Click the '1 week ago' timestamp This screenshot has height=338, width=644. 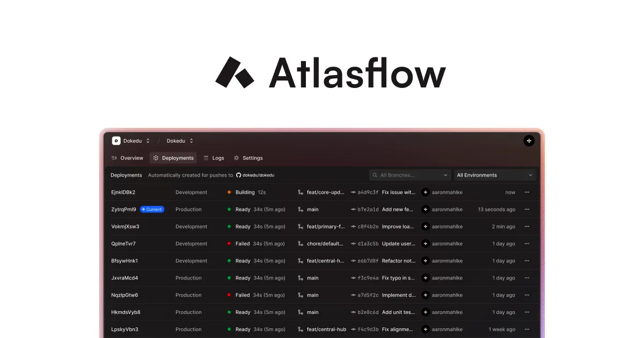[502, 329]
